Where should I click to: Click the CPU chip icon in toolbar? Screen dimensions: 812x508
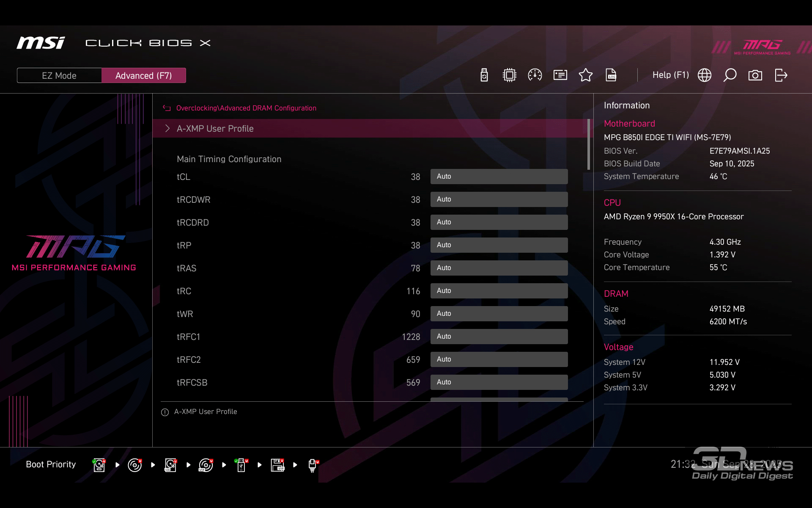click(x=510, y=75)
